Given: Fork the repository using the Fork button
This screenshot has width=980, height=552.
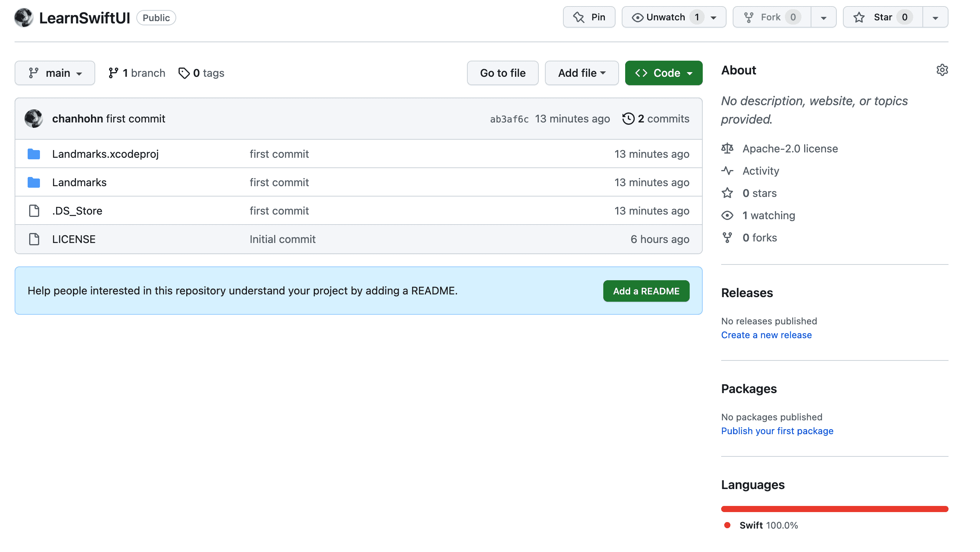Looking at the screenshot, I should [x=772, y=17].
